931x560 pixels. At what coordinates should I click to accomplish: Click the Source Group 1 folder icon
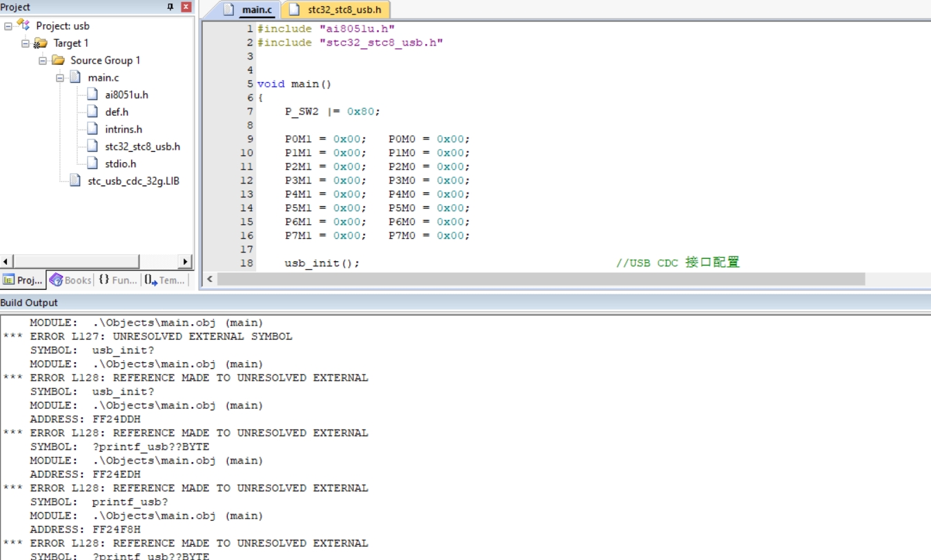(58, 60)
